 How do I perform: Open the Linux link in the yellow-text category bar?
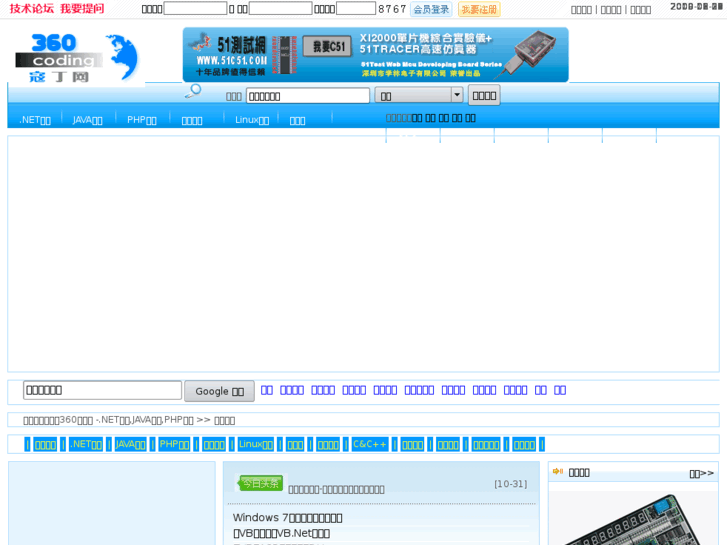click(x=255, y=444)
